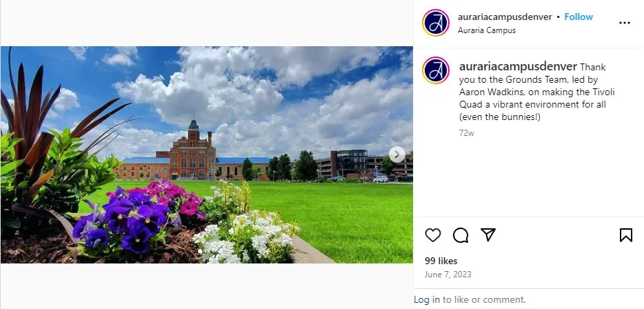Image resolution: width=644 pixels, height=309 pixels.
Task: Save the post with the bookmark icon
Action: (625, 235)
